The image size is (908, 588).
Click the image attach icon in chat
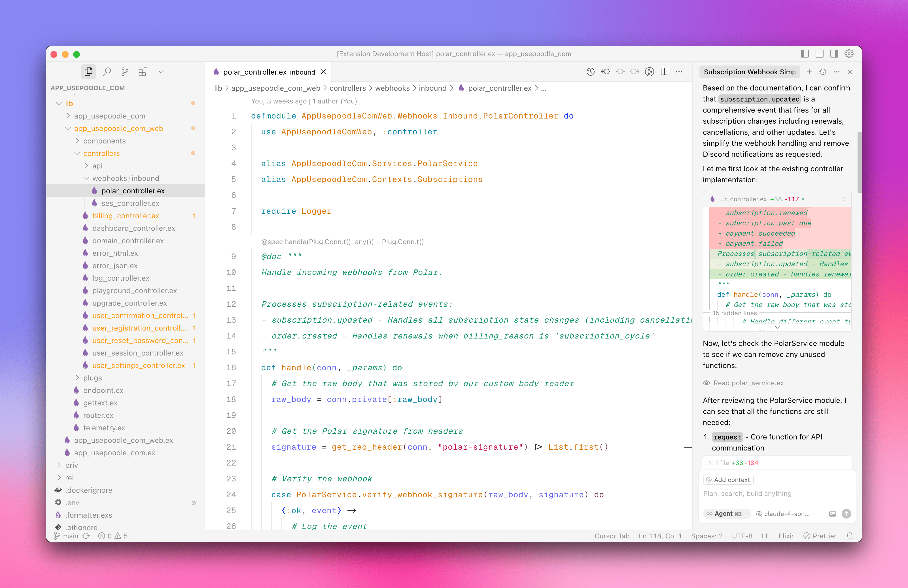[832, 514]
